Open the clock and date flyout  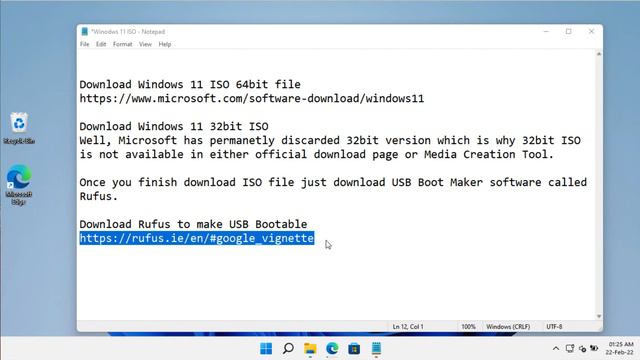pos(620,348)
